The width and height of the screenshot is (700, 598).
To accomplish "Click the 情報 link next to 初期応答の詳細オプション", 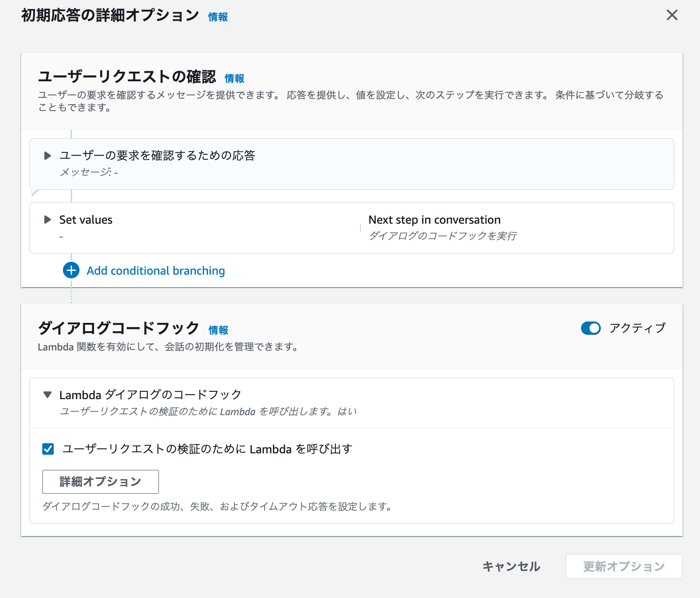I will pos(218,17).
